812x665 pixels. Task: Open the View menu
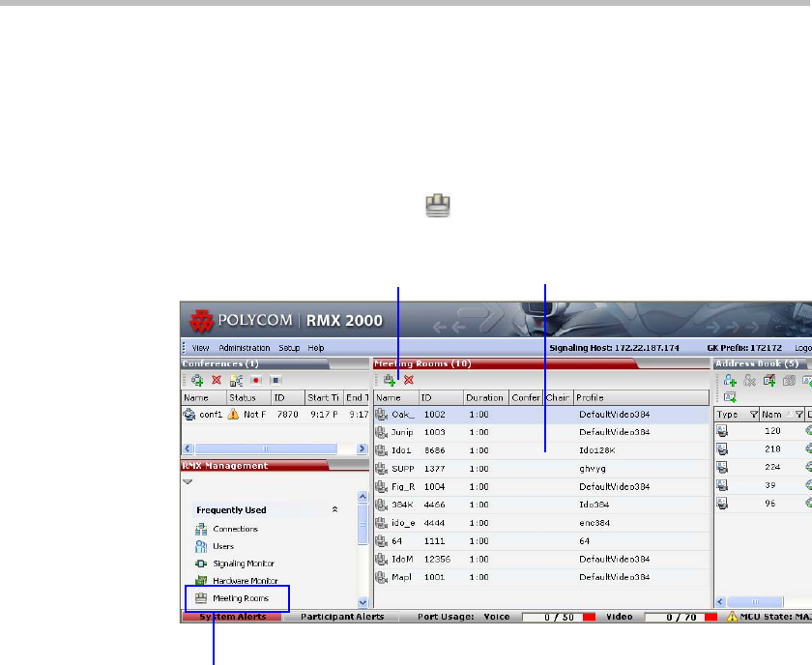pyautogui.click(x=200, y=348)
